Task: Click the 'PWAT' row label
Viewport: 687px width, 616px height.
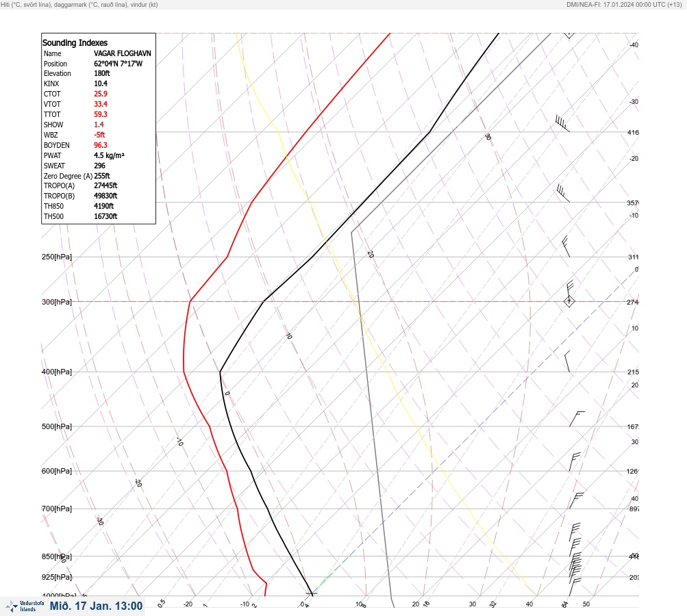Action: [52, 155]
